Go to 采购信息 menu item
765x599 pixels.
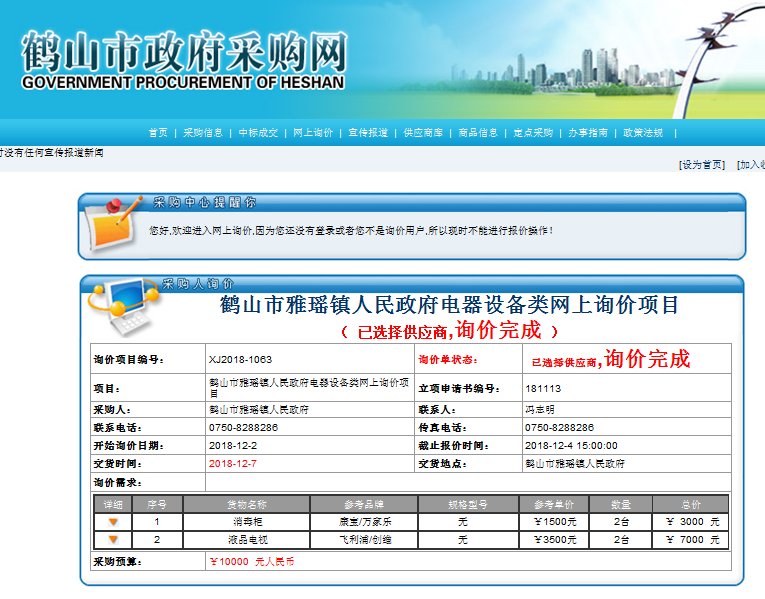(203, 133)
